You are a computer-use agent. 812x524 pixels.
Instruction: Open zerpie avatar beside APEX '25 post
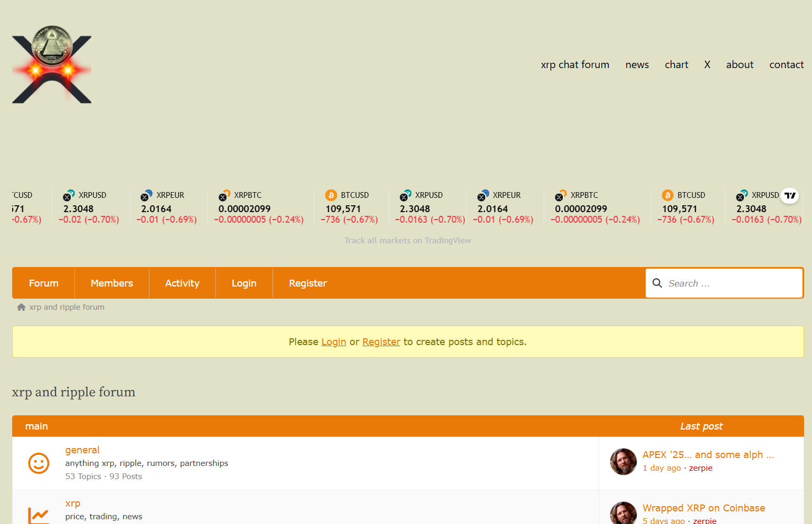click(624, 462)
